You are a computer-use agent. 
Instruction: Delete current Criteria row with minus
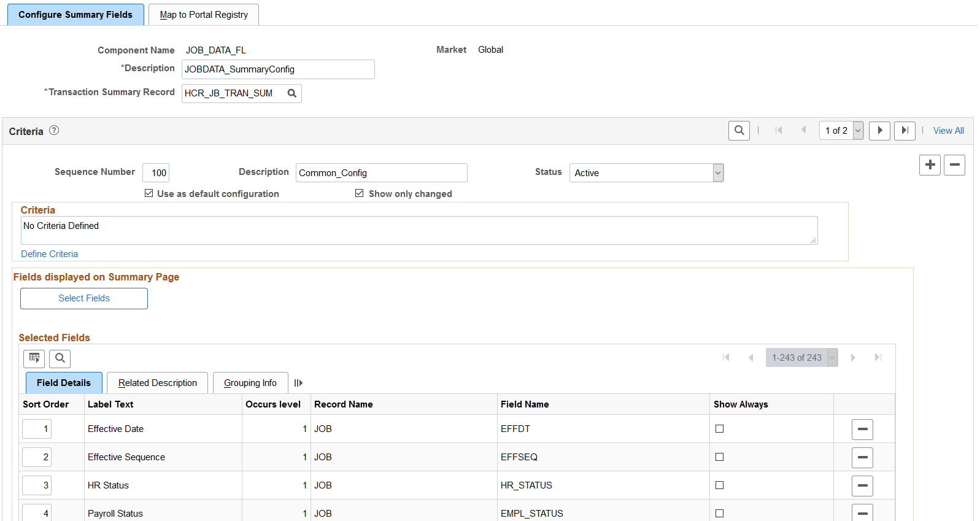(x=954, y=165)
